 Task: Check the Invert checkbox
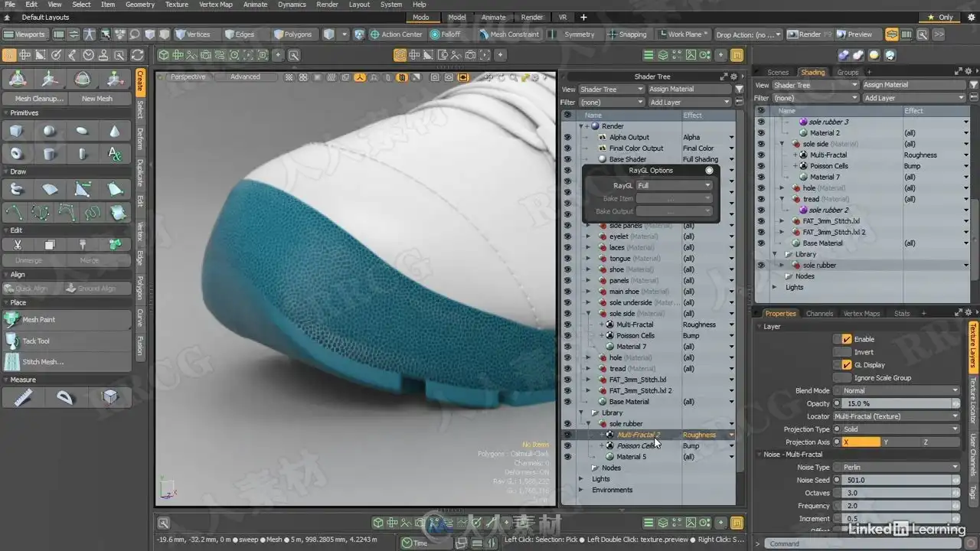[847, 352]
